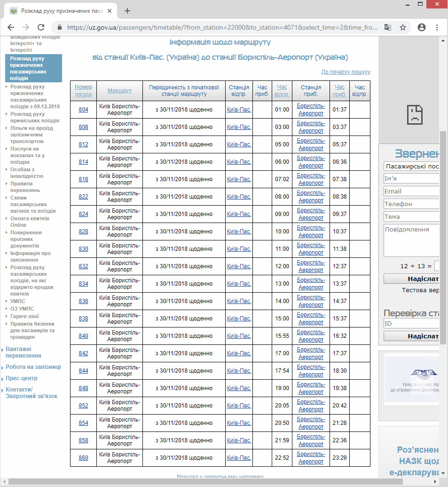Open train number 818 link
This screenshot has height=487, width=448.
tap(83, 179)
